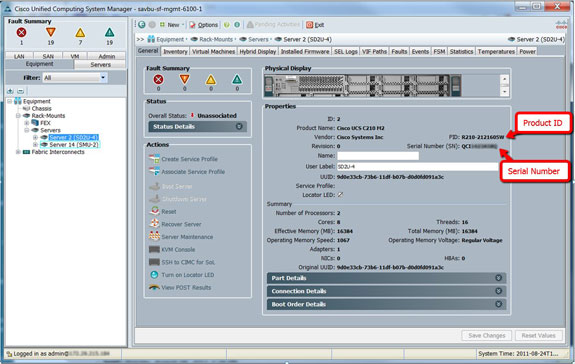Open the Power tab
Viewport: 575px width, 364px height.
(x=527, y=52)
